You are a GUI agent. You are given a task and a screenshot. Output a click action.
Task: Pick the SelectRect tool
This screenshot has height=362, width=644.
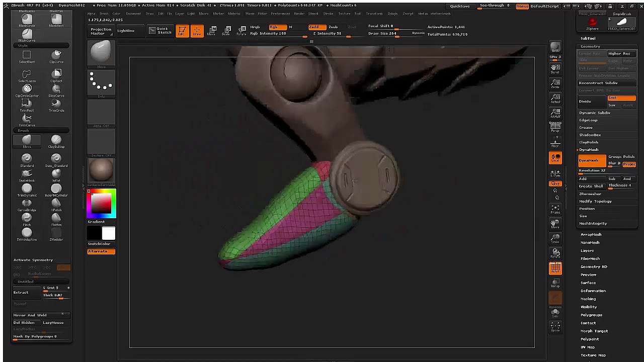point(27,57)
